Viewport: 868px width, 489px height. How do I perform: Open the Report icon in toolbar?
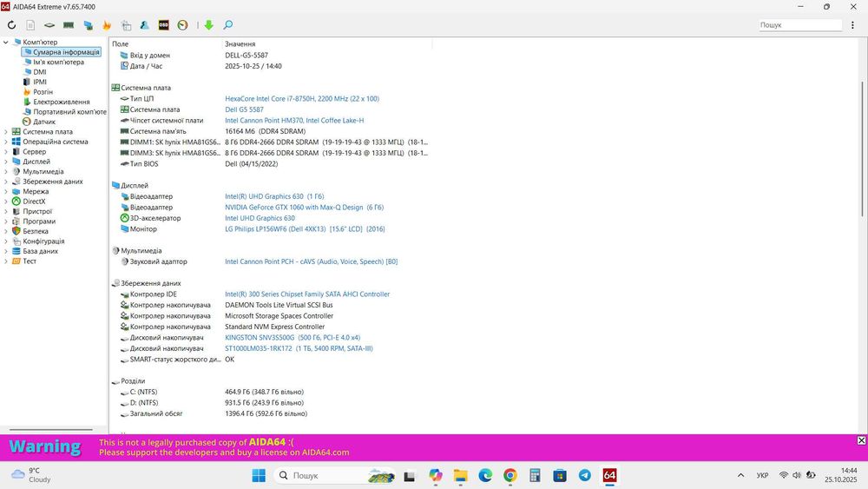click(x=30, y=25)
